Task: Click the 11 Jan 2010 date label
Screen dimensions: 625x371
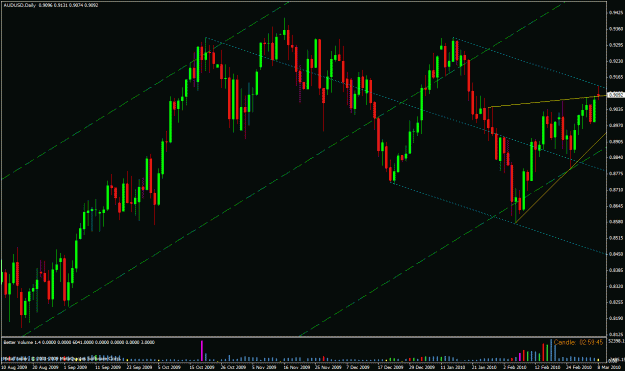Action: coord(453,367)
